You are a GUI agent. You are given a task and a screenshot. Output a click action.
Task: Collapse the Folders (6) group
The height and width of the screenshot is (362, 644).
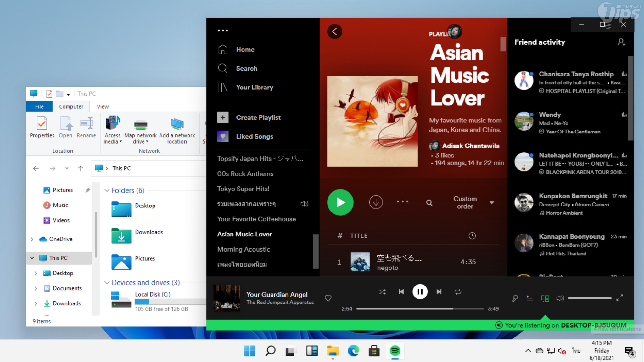107,190
